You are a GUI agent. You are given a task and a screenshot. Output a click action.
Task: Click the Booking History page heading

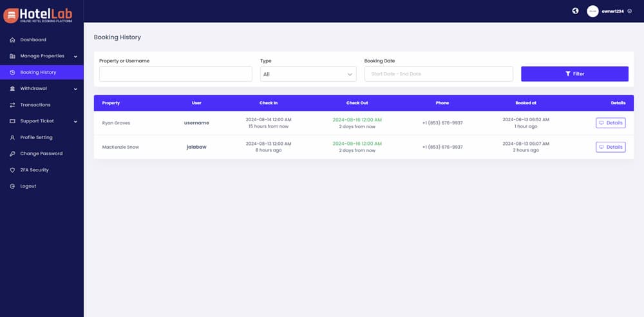click(117, 37)
